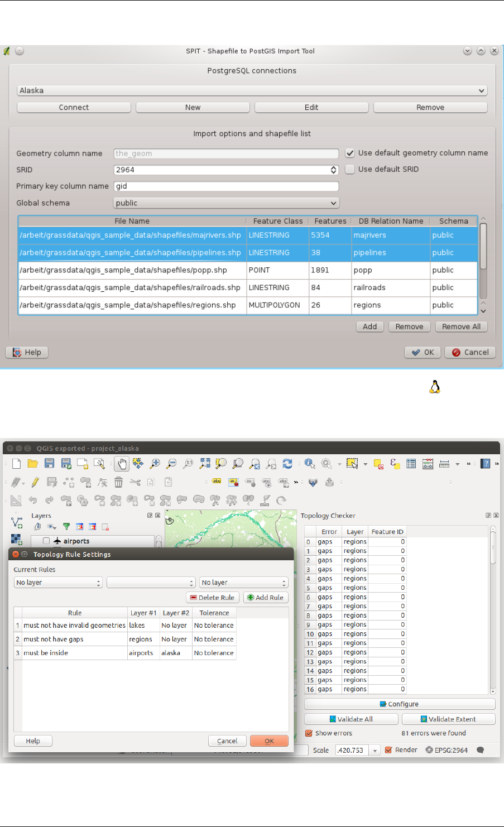Click the Redo arrow in advanced digitizing toolbar
This screenshot has width=504, height=827.
[x=49, y=501]
